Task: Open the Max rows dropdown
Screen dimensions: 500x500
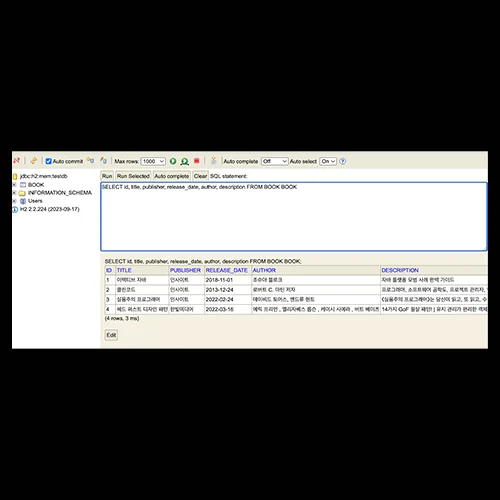Action: coord(153,161)
